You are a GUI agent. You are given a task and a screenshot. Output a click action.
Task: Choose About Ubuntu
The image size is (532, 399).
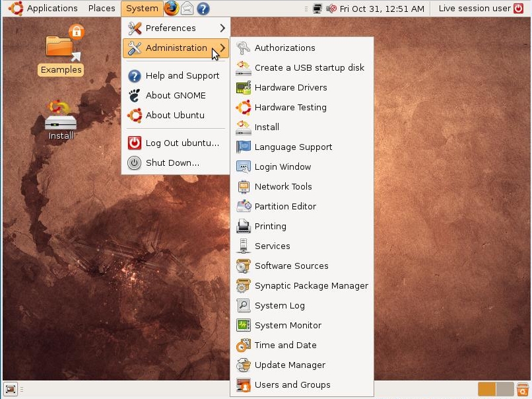[176, 115]
